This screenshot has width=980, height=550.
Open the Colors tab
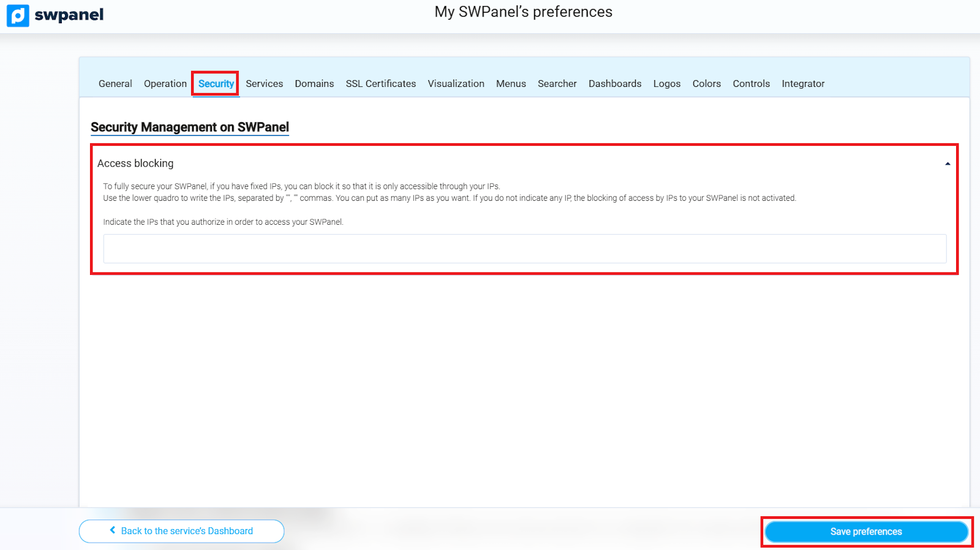click(x=706, y=84)
